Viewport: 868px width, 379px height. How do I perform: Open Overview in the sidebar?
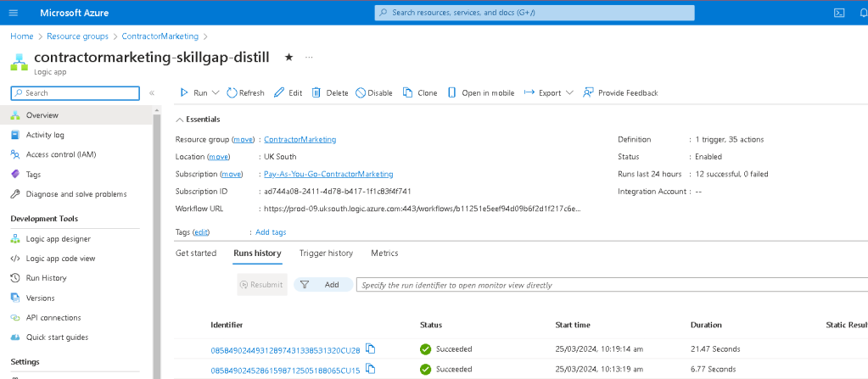[76, 115]
